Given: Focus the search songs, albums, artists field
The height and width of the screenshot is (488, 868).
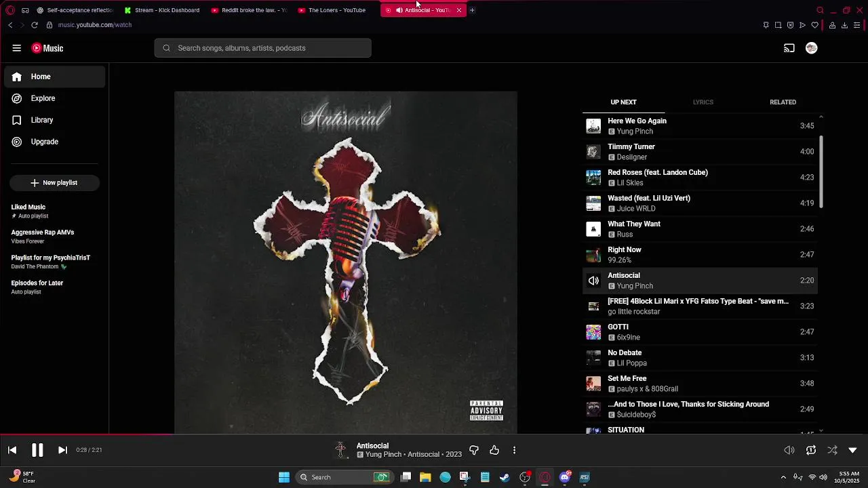Looking at the screenshot, I should (263, 48).
